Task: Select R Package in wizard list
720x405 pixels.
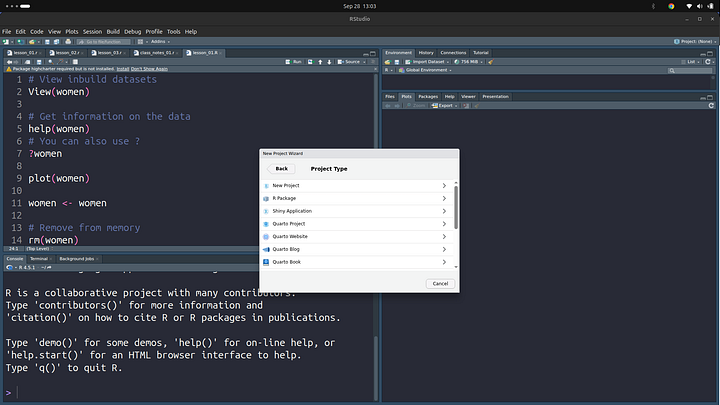Action: 357,198
